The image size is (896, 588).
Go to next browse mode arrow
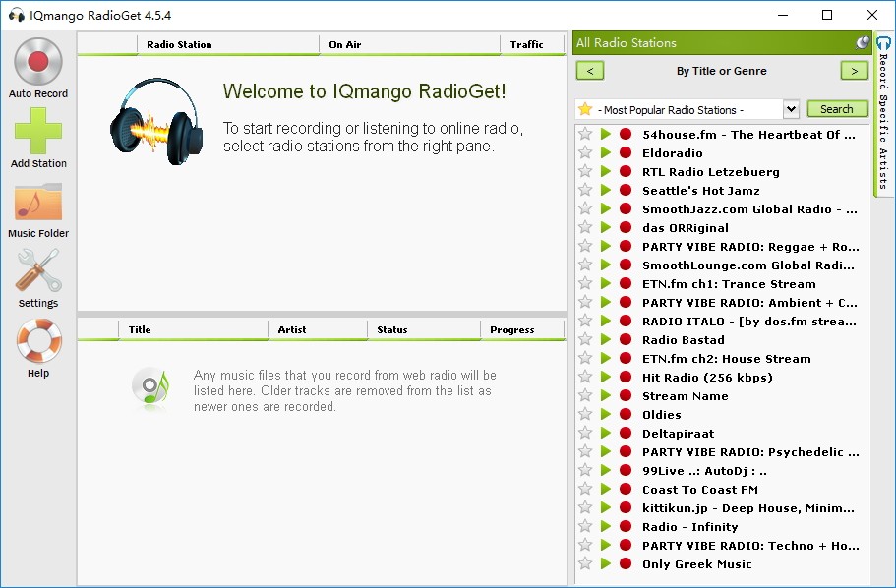(x=855, y=71)
